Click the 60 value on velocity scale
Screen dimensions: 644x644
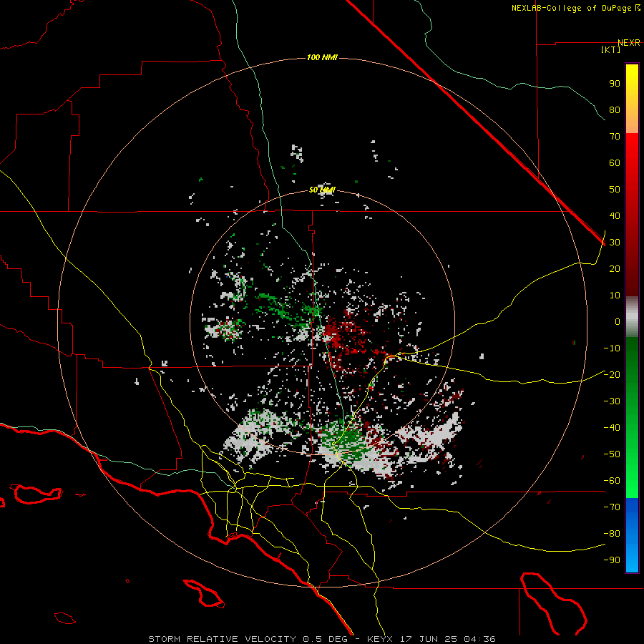coord(615,163)
